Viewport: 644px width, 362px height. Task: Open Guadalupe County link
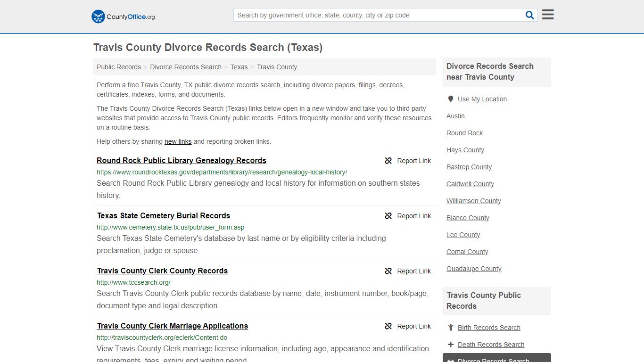(474, 269)
